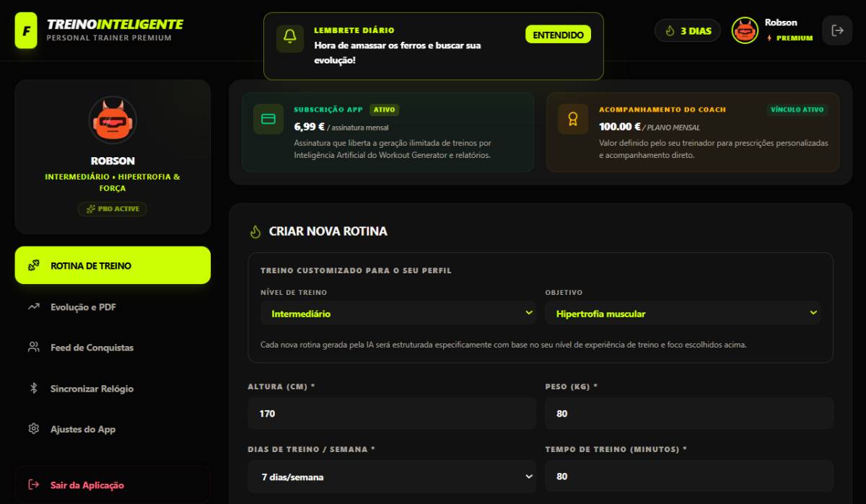Click the lightning bolt icon next to PREMIUM
Screen dimensions: 866x504
pos(769,38)
